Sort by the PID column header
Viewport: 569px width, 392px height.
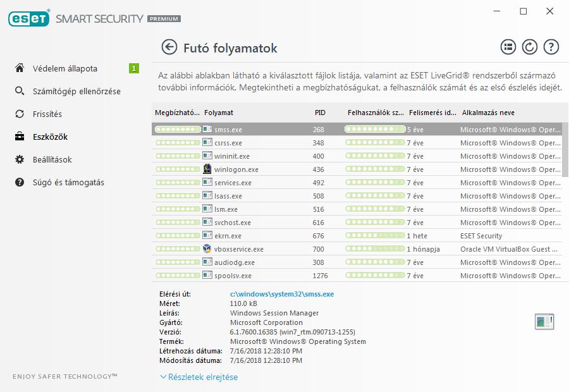coord(320,113)
